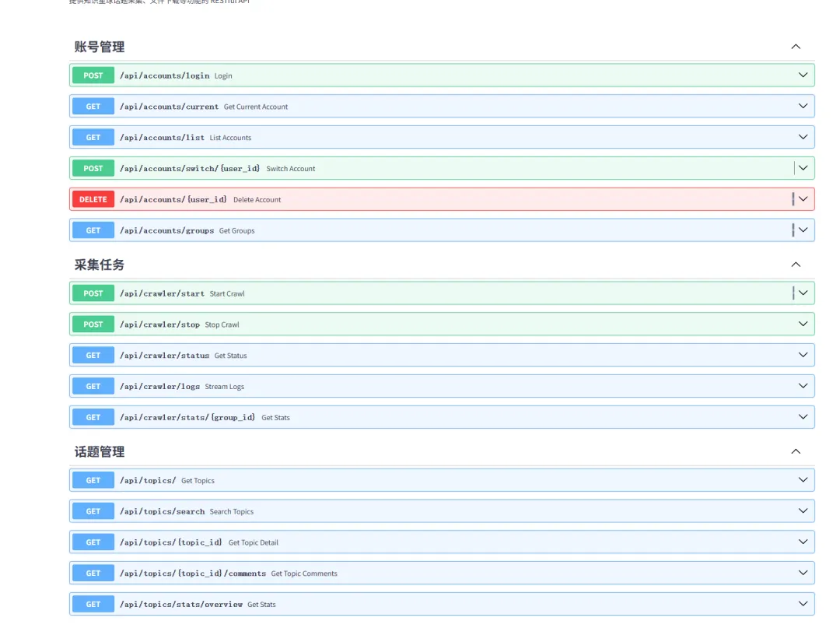Collapse the 采集任务 section
This screenshot has height=628, width=840.
pyautogui.click(x=796, y=264)
